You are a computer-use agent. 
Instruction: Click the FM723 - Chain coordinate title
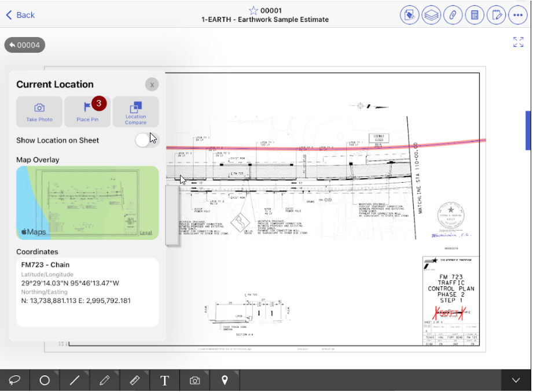[x=45, y=265]
